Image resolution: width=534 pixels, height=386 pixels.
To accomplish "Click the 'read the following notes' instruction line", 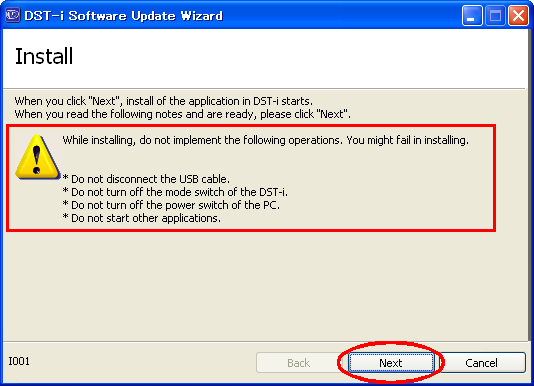I will [183, 114].
